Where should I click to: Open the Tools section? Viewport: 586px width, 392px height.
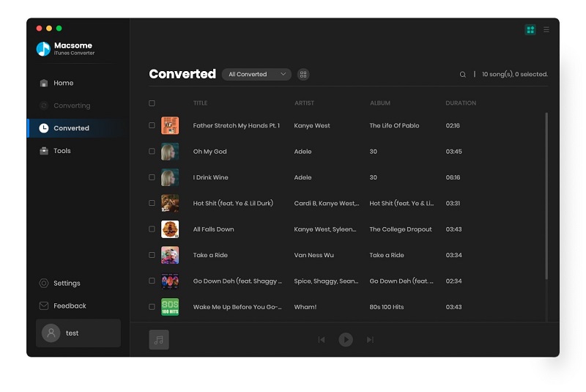pos(62,151)
